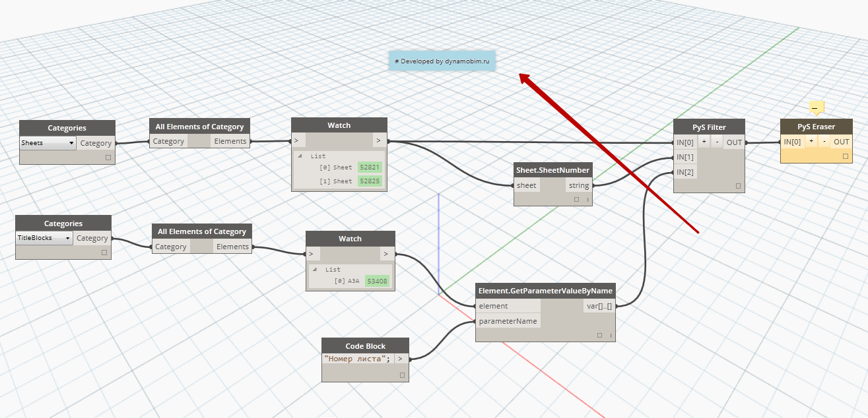Select the string output port on Sheet.SheetNumber
Screen dimensions: 868x418
click(579, 185)
